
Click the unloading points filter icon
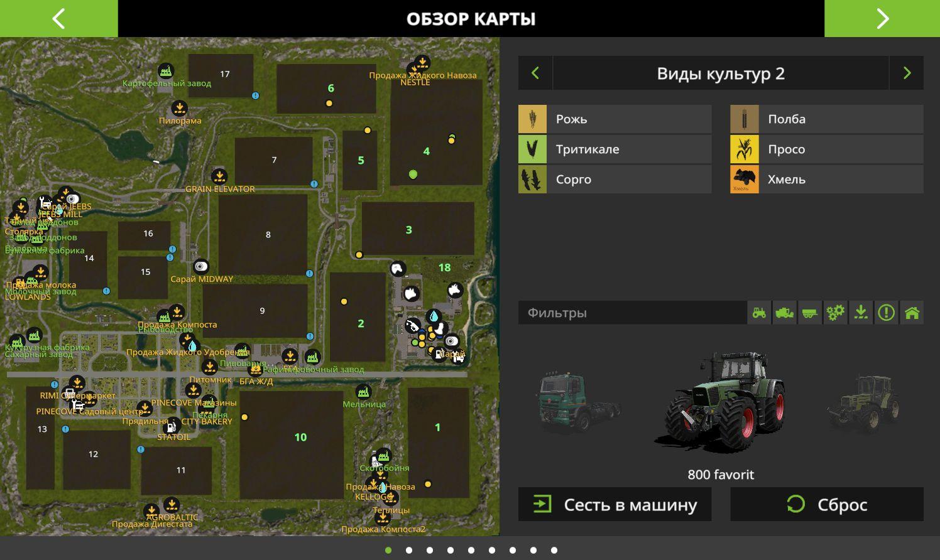pos(861,313)
